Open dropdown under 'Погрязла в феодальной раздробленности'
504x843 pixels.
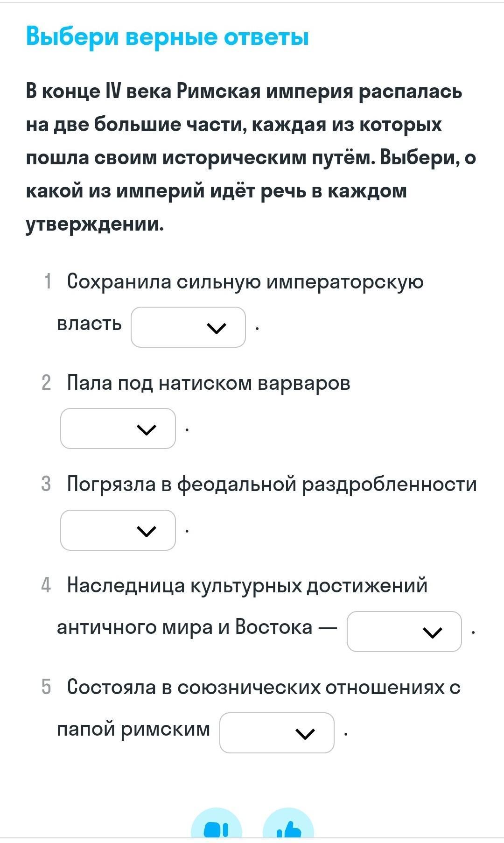coord(118,530)
